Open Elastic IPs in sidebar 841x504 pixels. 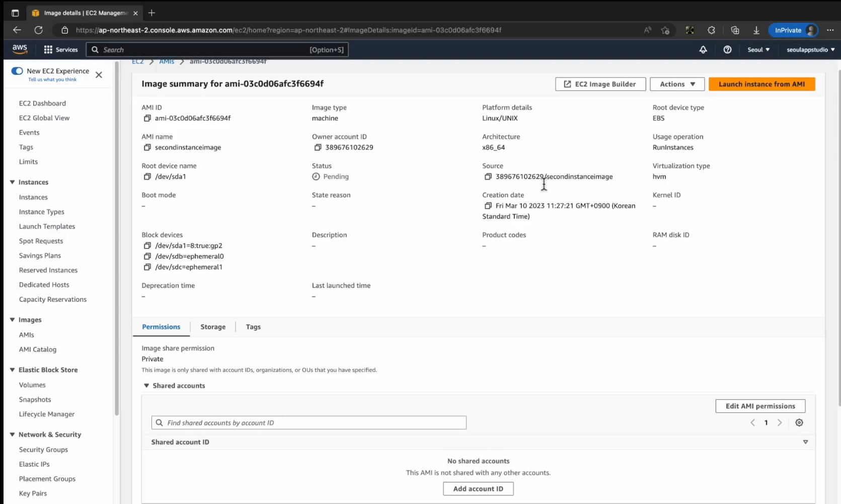pyautogui.click(x=34, y=464)
